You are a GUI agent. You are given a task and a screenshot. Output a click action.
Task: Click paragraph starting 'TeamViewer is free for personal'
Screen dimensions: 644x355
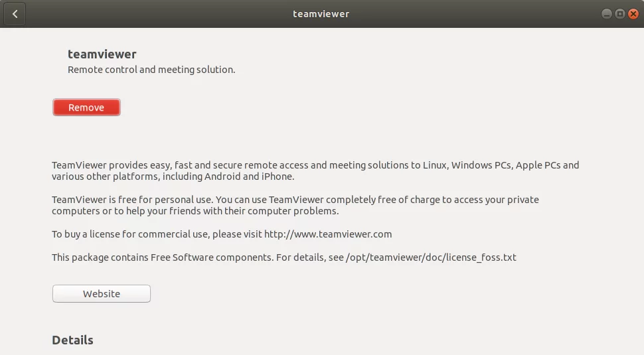click(x=295, y=205)
